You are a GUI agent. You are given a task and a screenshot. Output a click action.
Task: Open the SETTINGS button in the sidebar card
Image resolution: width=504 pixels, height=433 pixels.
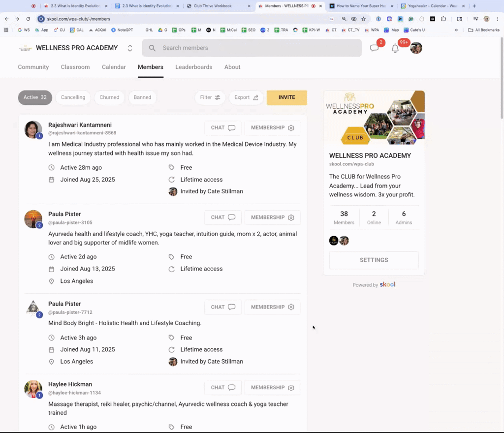click(x=374, y=260)
